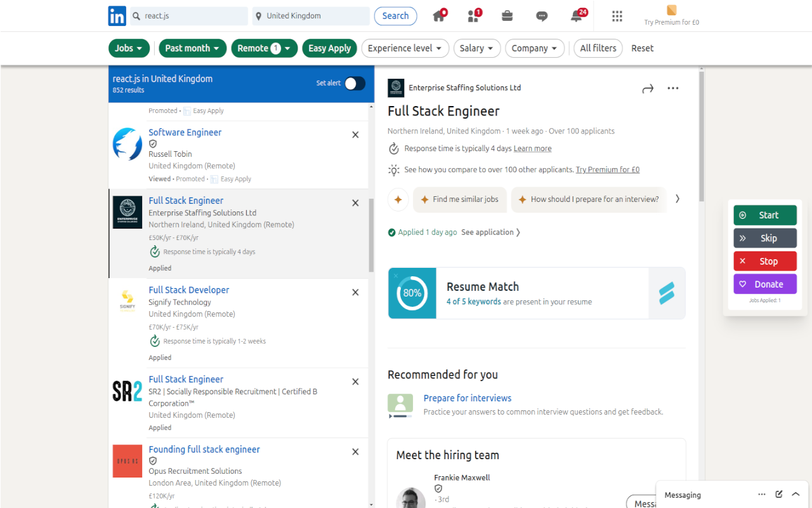Viewport: 812px width, 508px height.
Task: Click Find me similar jobs chip
Action: tap(460, 199)
